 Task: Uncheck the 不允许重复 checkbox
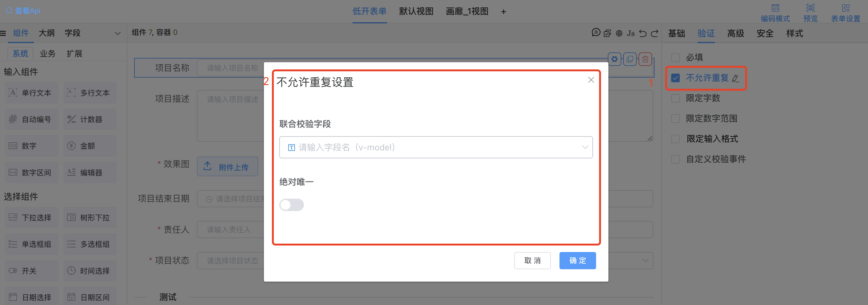point(675,78)
